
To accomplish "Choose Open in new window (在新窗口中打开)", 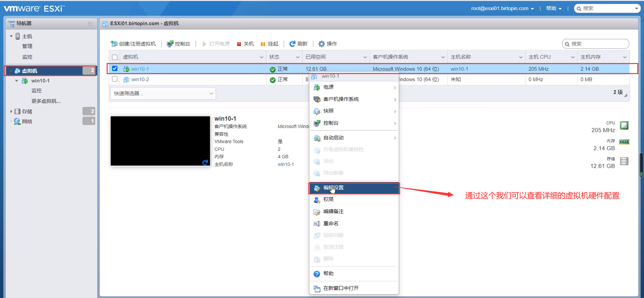I will [x=354, y=288].
